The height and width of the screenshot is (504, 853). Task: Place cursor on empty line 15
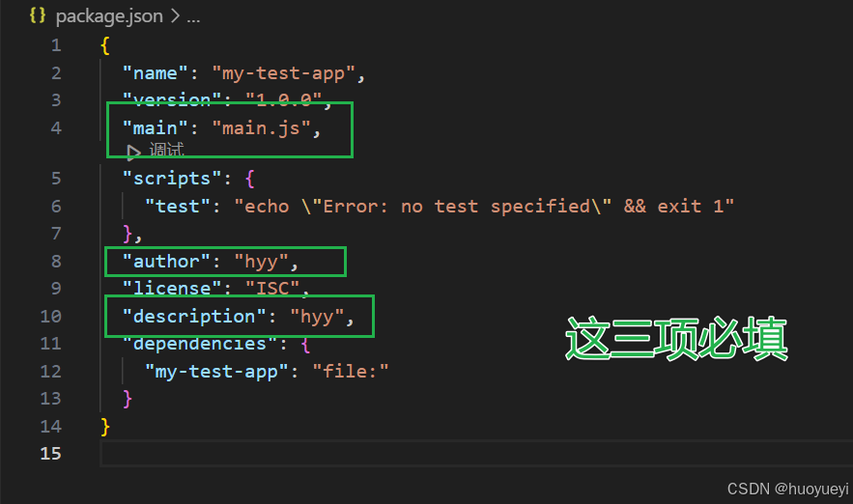(x=476, y=454)
